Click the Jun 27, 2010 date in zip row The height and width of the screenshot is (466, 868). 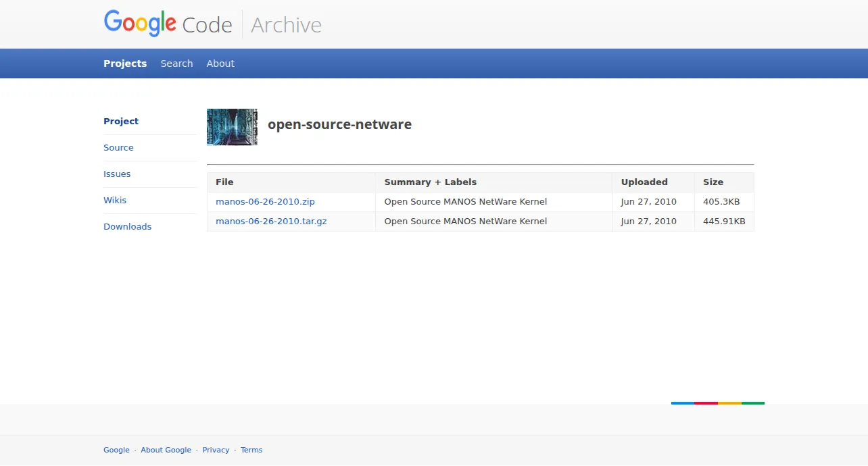649,202
